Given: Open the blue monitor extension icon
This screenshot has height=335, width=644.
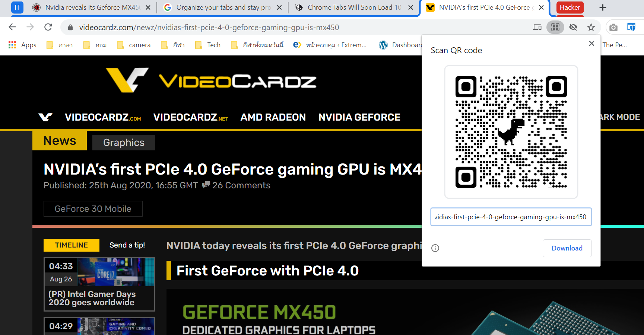Looking at the screenshot, I should point(631,27).
